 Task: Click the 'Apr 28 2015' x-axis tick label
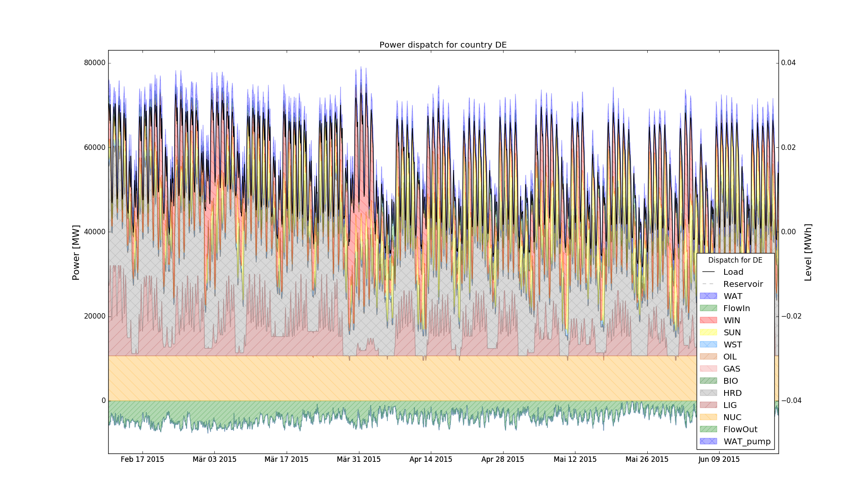[503, 459]
